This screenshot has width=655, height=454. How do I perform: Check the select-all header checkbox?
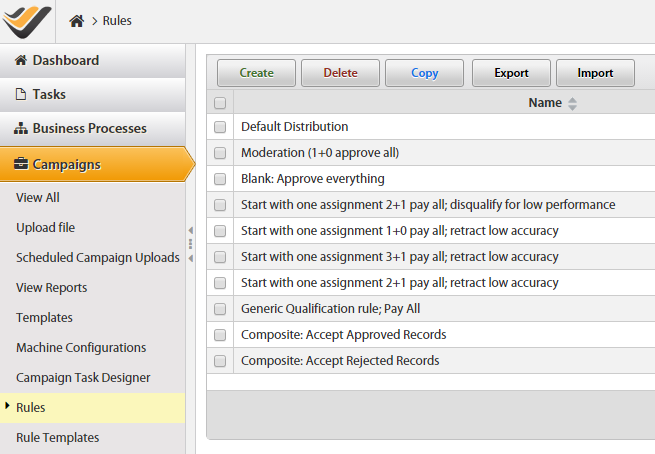220,103
